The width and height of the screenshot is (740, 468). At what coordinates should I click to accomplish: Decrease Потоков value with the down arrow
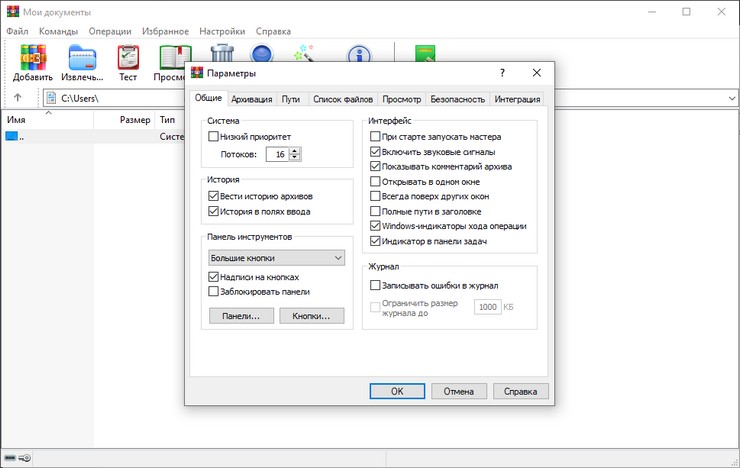pos(295,157)
